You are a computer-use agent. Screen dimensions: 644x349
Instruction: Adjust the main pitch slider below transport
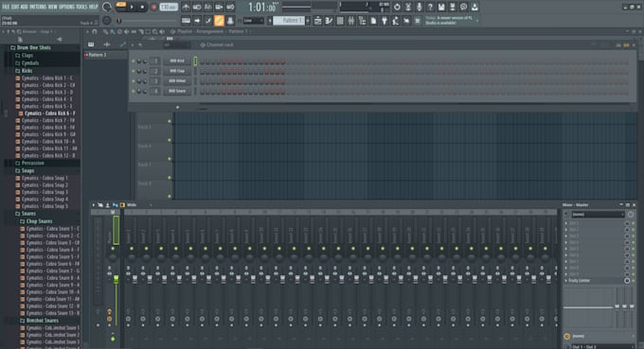pos(148,21)
